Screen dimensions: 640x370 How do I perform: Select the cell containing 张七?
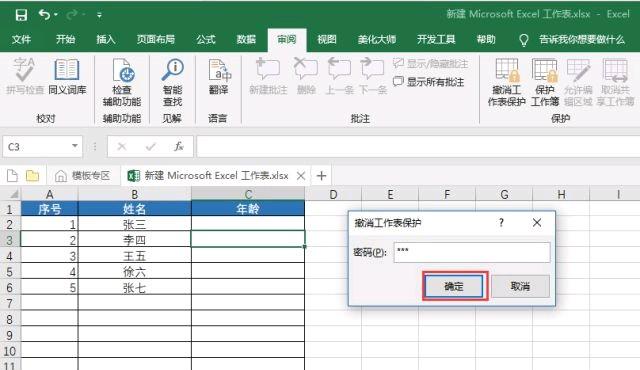pos(134,288)
